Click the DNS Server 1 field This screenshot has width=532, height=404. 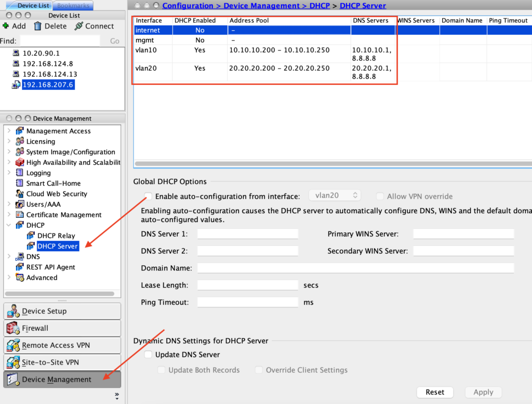(248, 234)
